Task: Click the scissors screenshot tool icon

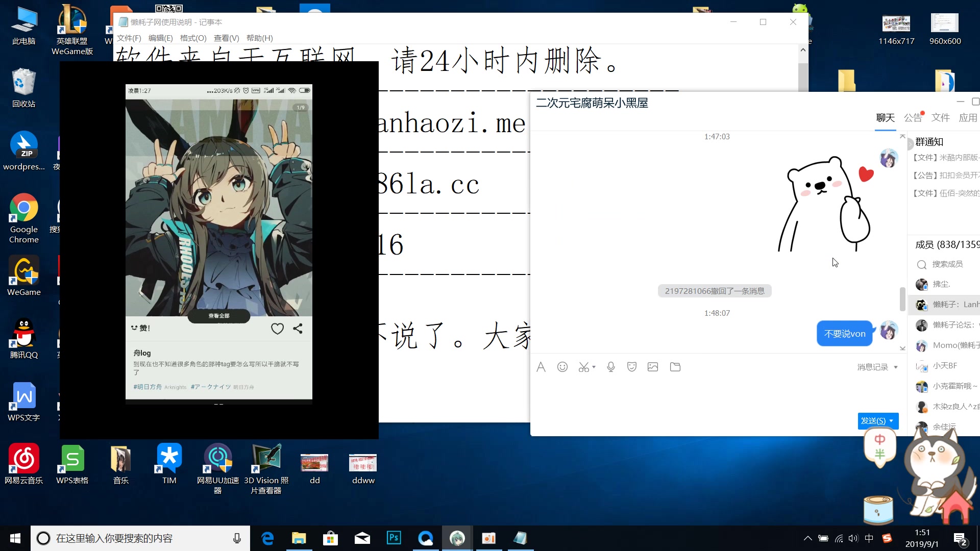Action: [x=584, y=367]
